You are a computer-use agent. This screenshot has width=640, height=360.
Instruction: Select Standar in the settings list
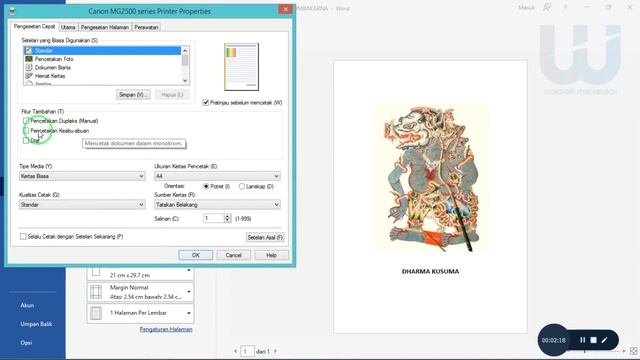point(102,51)
